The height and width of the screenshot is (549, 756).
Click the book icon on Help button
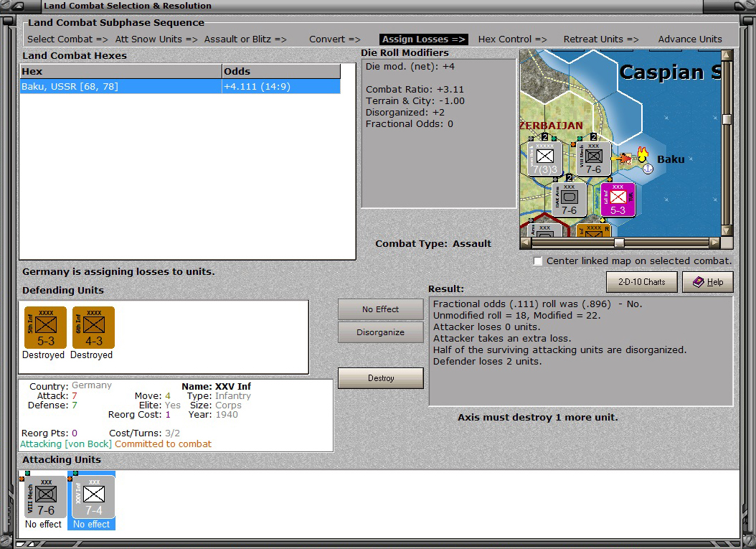click(x=698, y=282)
